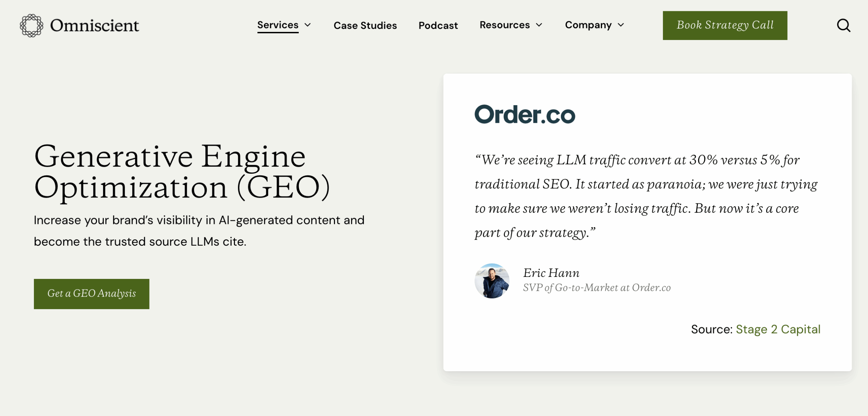
Task: Go to Case Studies page
Action: point(365,25)
